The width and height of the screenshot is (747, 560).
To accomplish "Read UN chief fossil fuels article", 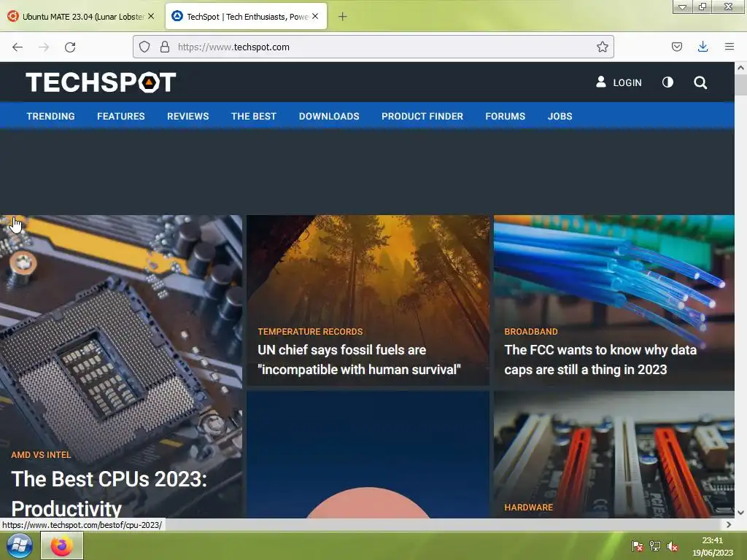I will click(359, 359).
